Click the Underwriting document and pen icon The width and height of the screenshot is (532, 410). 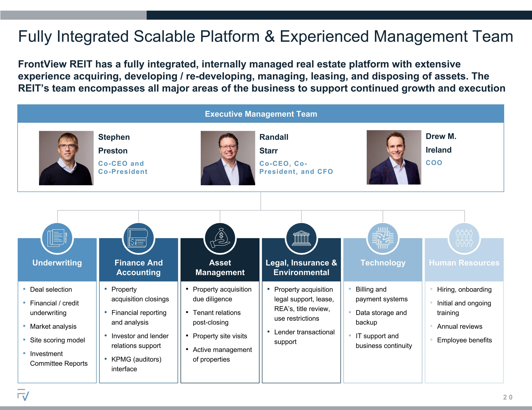[57, 238]
